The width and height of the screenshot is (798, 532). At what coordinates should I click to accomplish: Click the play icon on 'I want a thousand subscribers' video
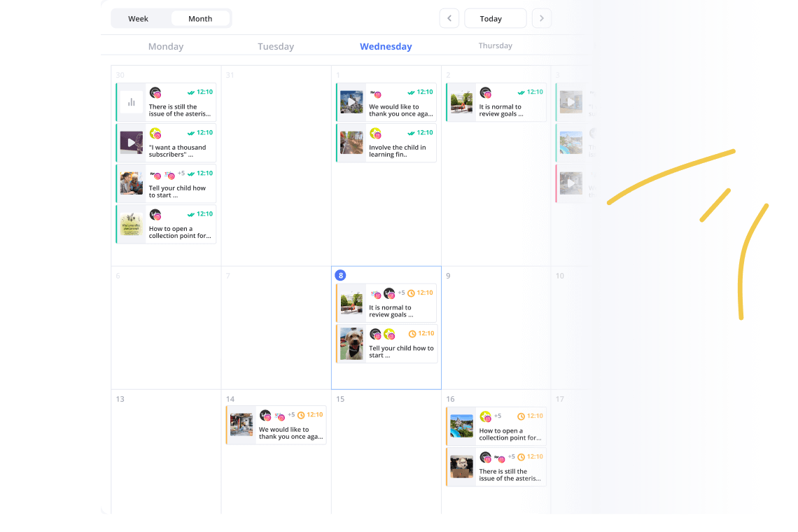(131, 142)
